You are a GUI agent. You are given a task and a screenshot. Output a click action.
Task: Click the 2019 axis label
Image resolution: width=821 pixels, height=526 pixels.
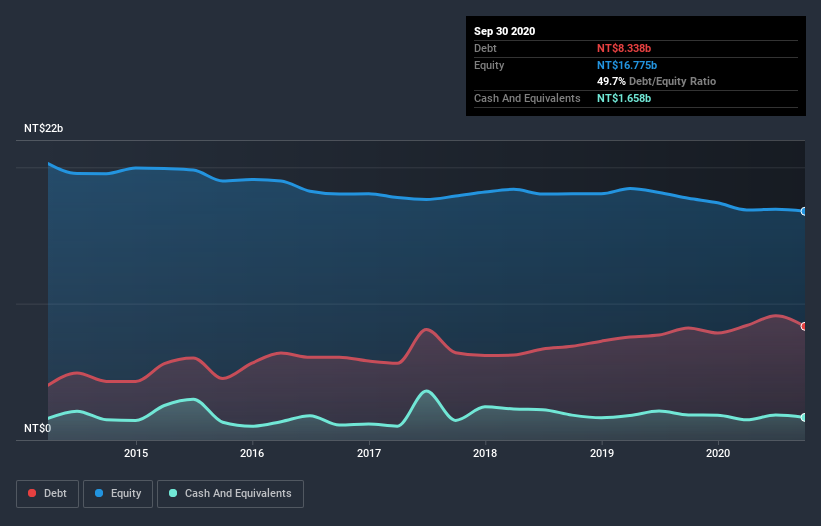602,453
